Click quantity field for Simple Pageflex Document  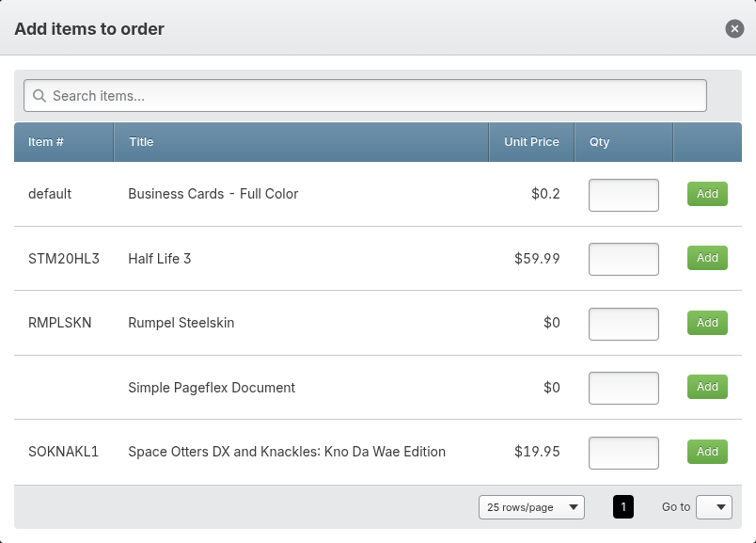tap(623, 388)
